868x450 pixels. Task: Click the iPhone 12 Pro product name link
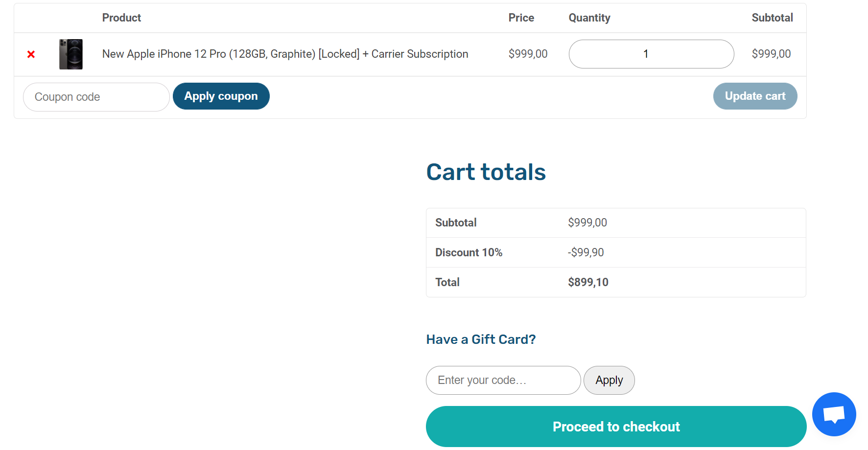pos(285,54)
